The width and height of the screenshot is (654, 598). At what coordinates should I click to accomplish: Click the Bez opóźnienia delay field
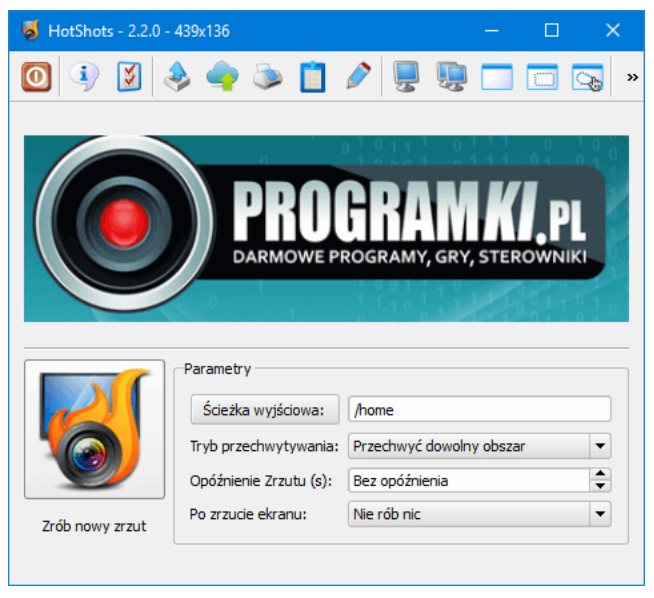click(x=469, y=480)
